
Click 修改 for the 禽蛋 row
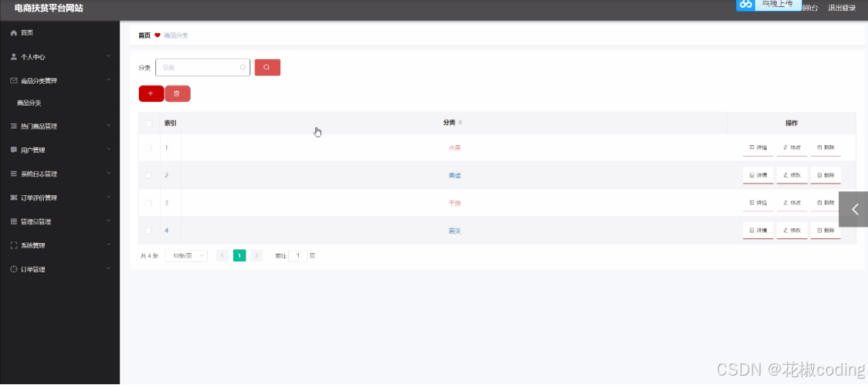point(792,176)
